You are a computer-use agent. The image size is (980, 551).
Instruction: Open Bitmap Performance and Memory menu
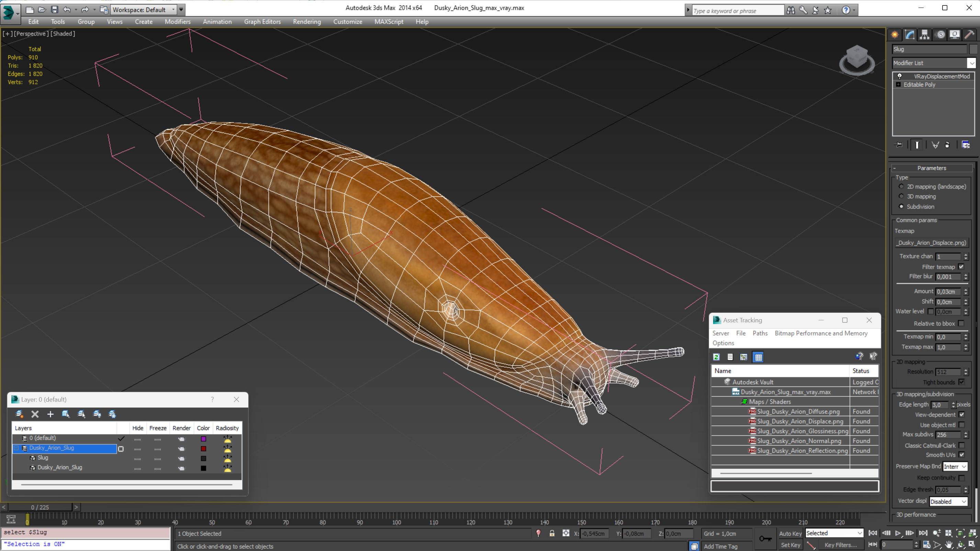pyautogui.click(x=821, y=333)
